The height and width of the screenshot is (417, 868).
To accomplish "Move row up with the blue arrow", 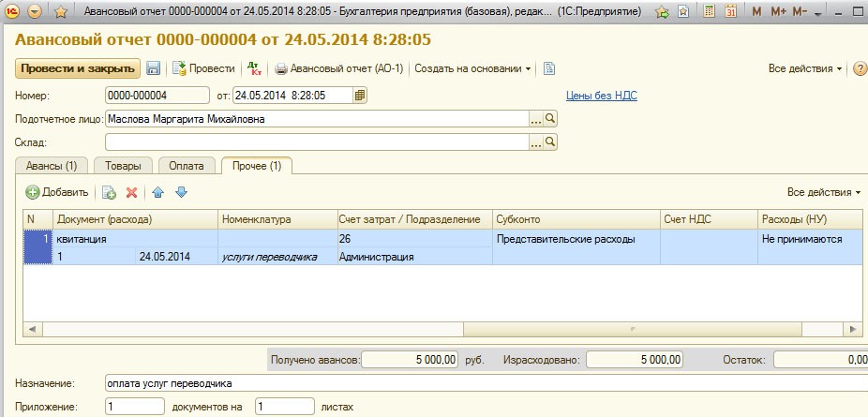I will tap(158, 192).
